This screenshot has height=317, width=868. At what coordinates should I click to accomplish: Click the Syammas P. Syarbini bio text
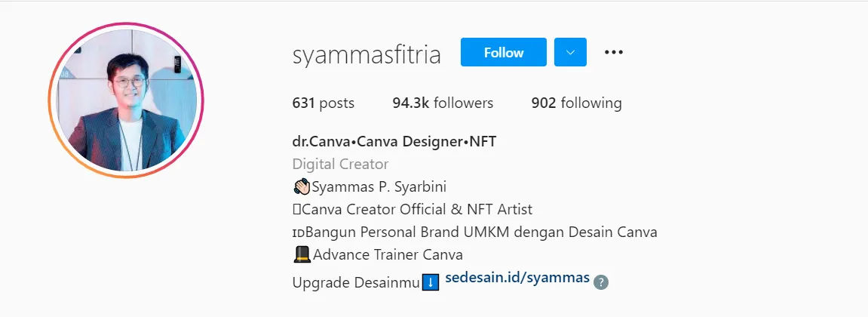click(x=379, y=186)
